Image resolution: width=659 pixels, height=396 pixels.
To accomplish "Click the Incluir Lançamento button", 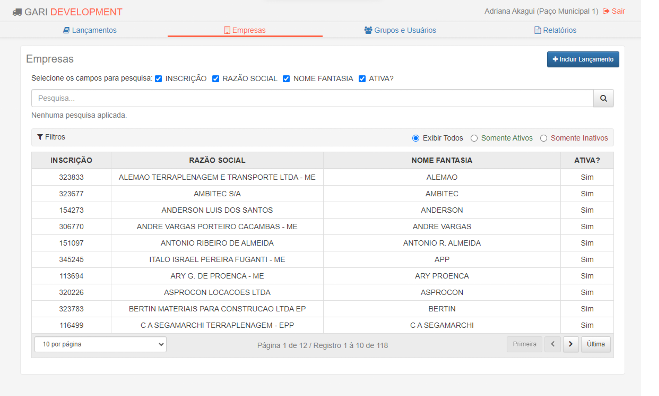I will (583, 59).
